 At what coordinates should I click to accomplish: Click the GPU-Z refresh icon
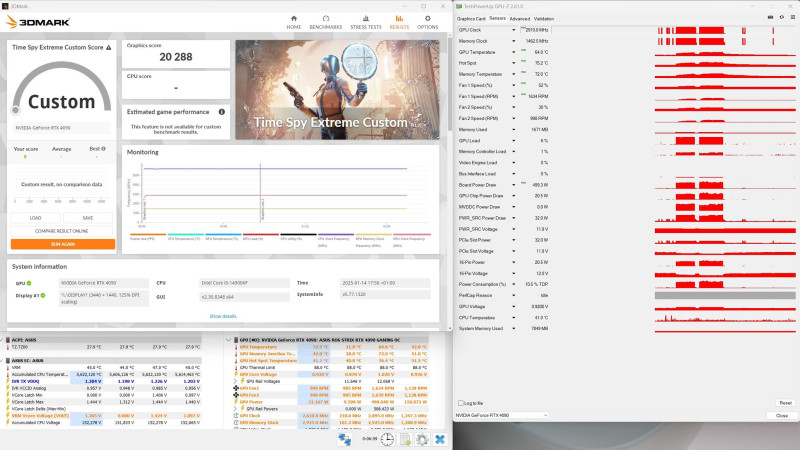[x=781, y=17]
